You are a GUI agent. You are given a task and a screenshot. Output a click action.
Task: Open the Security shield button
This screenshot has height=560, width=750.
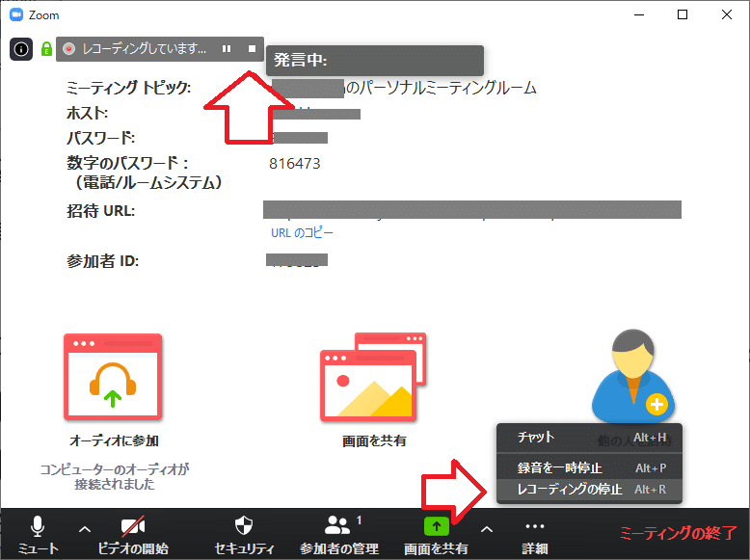point(245,535)
